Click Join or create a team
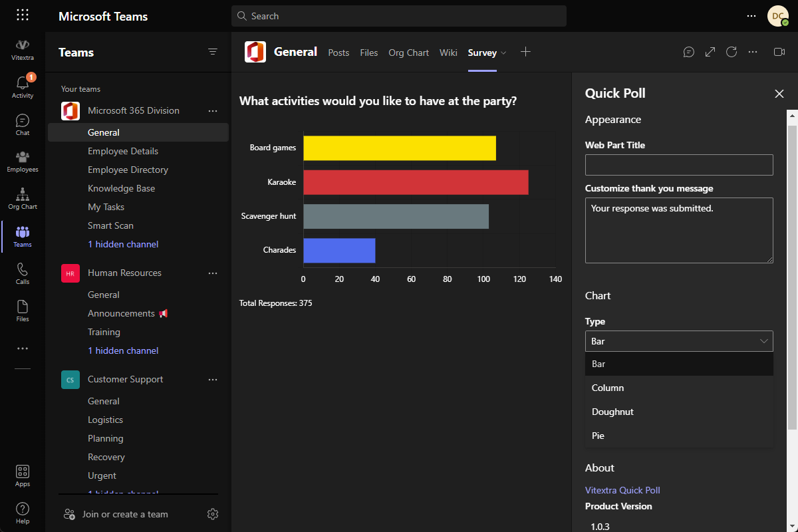 click(x=125, y=514)
